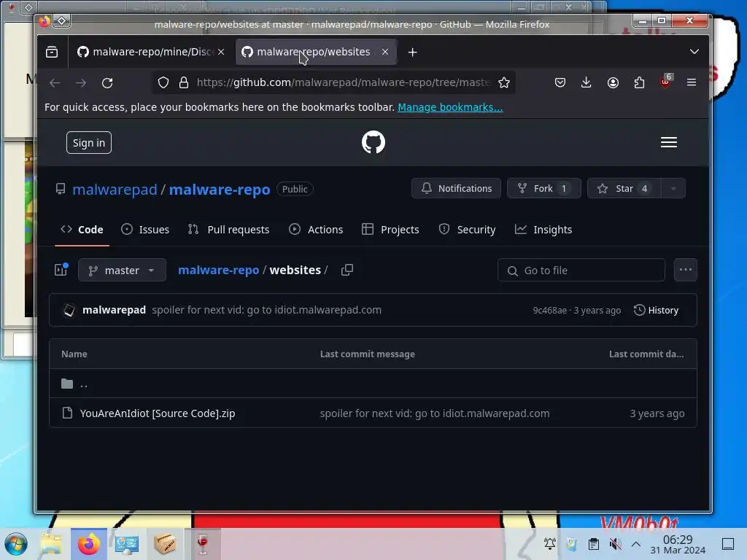
Task: Open more options ellipsis button
Action: [686, 270]
